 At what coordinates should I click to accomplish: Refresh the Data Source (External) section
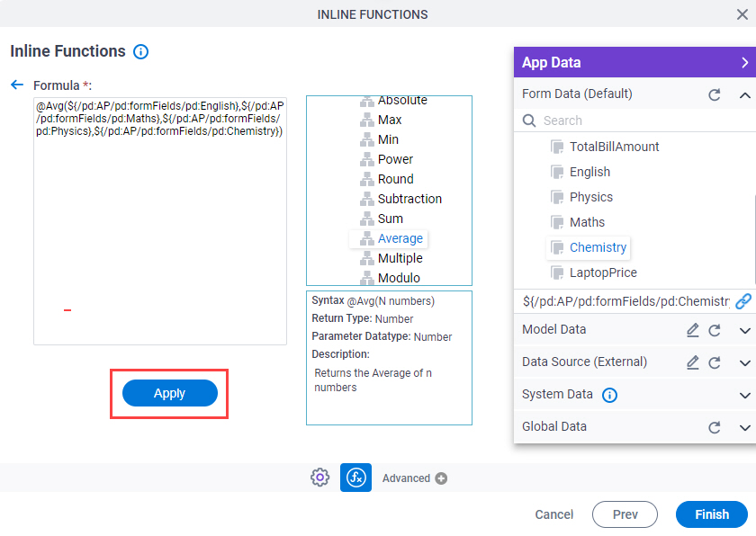714,362
